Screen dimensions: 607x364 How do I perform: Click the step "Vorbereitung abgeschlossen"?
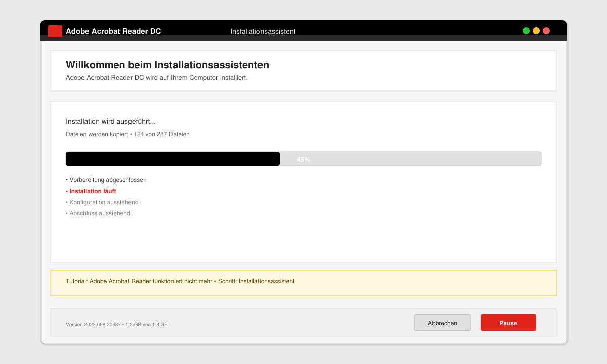click(106, 180)
